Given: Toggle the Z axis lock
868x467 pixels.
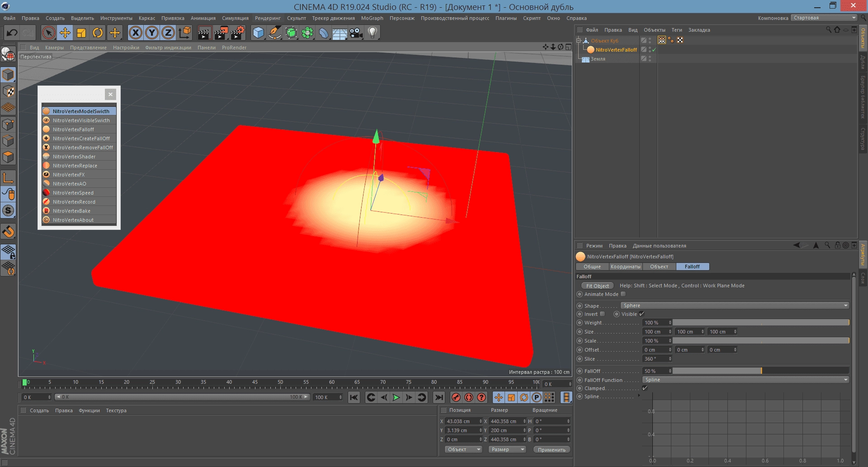Looking at the screenshot, I should pos(169,33).
